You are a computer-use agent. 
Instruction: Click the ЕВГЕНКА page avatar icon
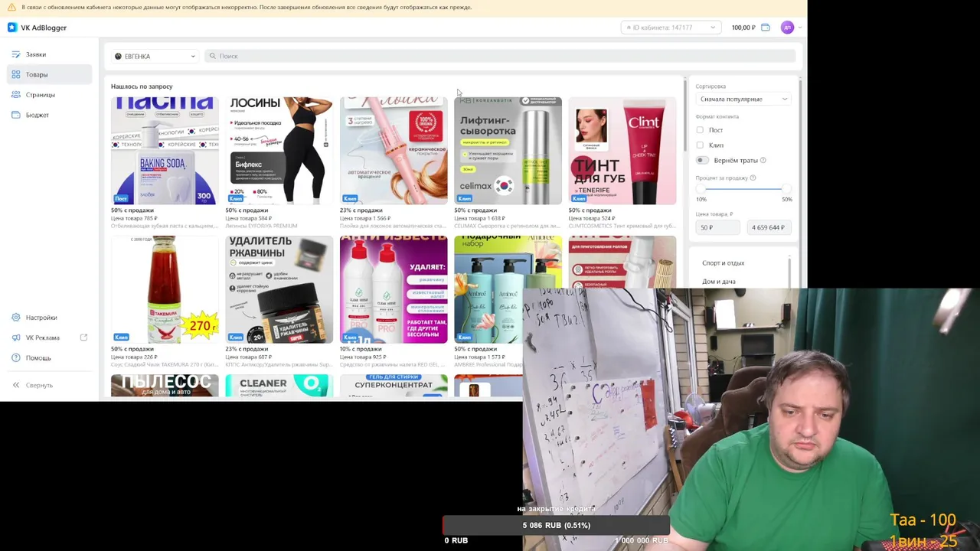pos(118,57)
